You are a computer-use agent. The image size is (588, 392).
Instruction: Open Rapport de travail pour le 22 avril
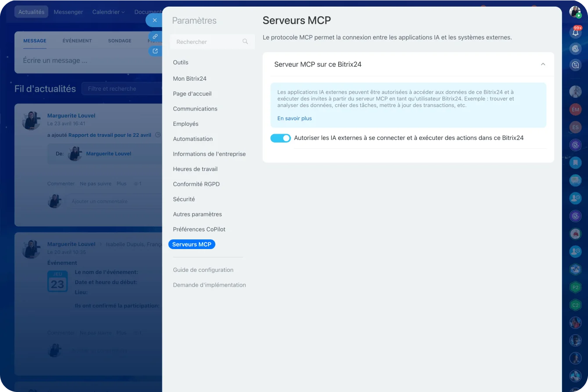tap(110, 135)
